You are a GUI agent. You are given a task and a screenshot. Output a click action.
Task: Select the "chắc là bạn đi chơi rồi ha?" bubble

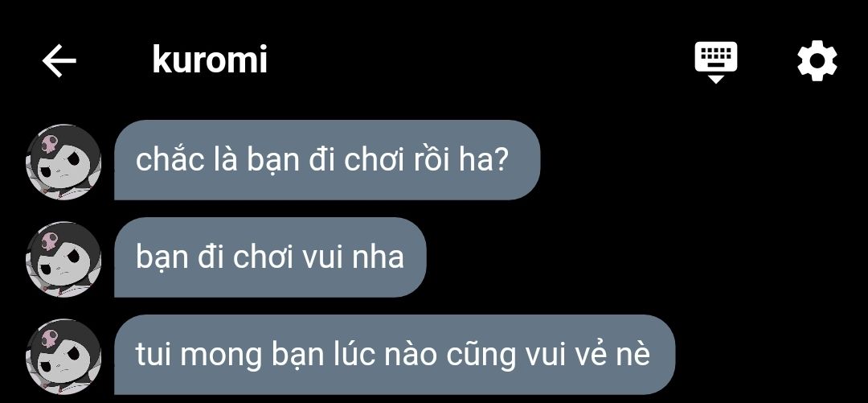tap(326, 159)
